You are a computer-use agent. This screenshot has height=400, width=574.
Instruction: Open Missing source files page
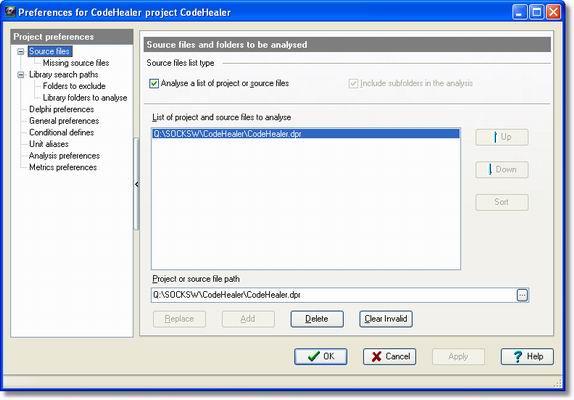click(76, 63)
